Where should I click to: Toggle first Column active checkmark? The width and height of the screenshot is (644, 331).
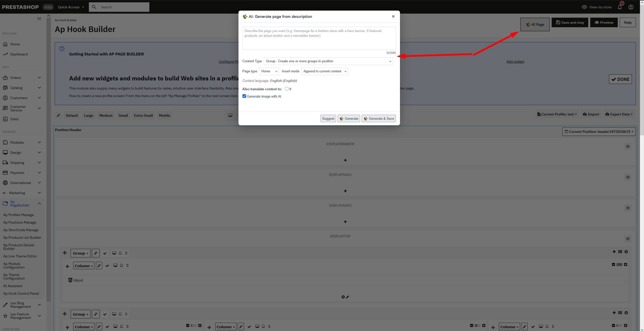[x=108, y=266]
